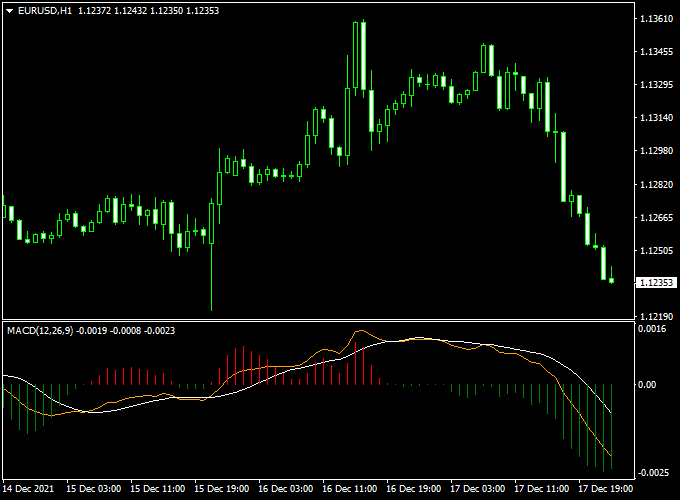Click the current price tag 1.12353

[657, 283]
